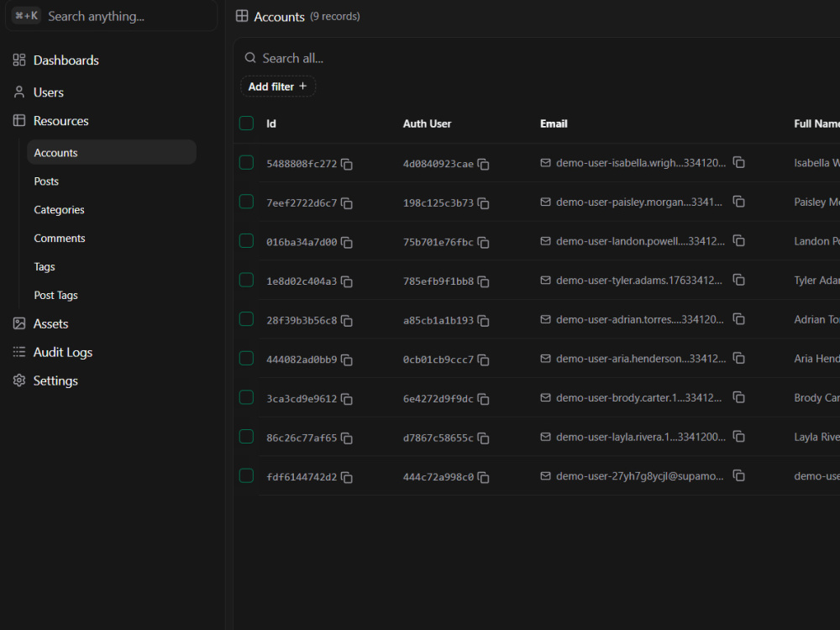Sort by the Email column header
Screen dimensions: 840x630
point(554,123)
